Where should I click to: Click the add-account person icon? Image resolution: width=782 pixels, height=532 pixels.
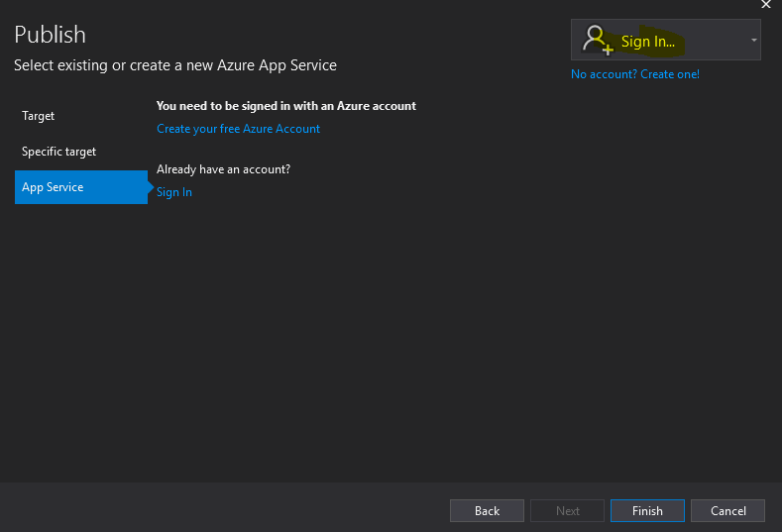[598, 40]
